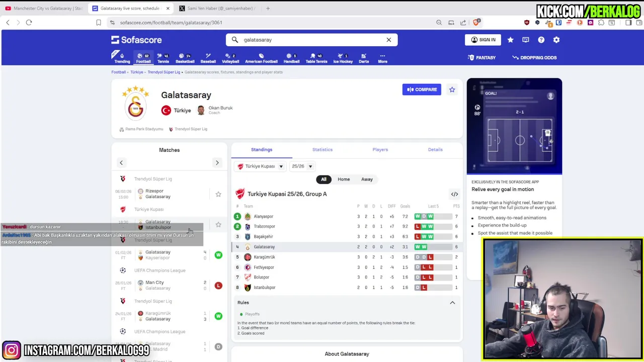Favorite the Rizespor vs Galatasaray match

[x=218, y=194]
